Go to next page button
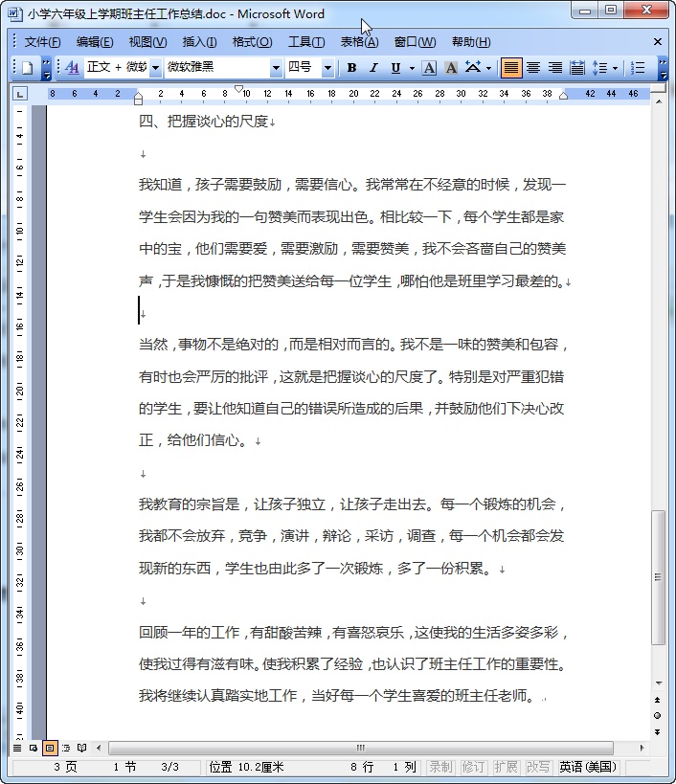The width and height of the screenshot is (676, 784). (658, 731)
